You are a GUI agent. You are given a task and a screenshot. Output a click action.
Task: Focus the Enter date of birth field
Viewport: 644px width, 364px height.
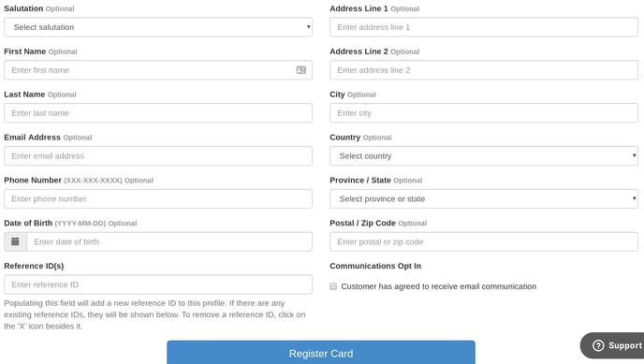coord(169,241)
